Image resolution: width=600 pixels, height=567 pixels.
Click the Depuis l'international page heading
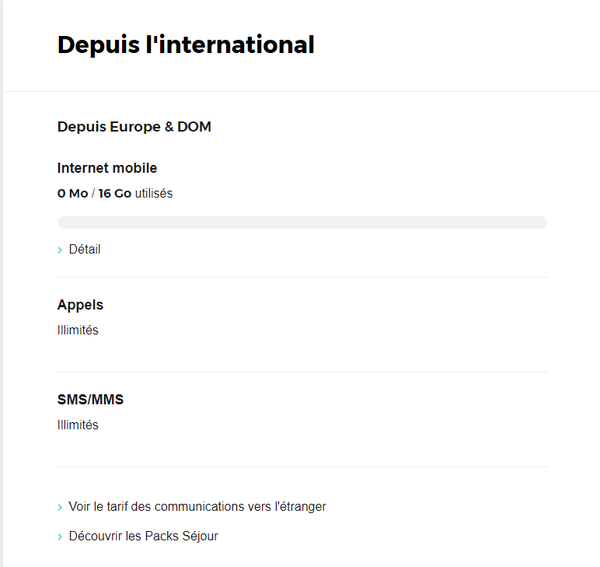[x=186, y=45]
